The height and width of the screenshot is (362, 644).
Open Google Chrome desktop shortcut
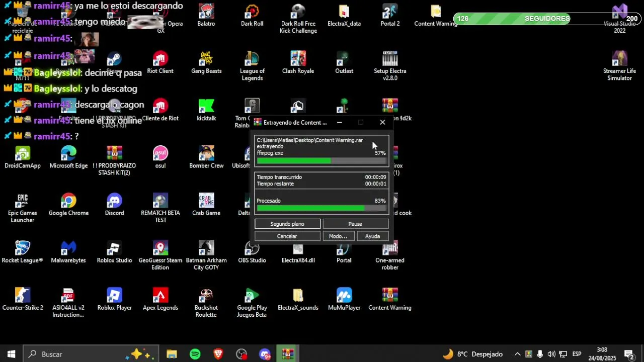coord(68,205)
